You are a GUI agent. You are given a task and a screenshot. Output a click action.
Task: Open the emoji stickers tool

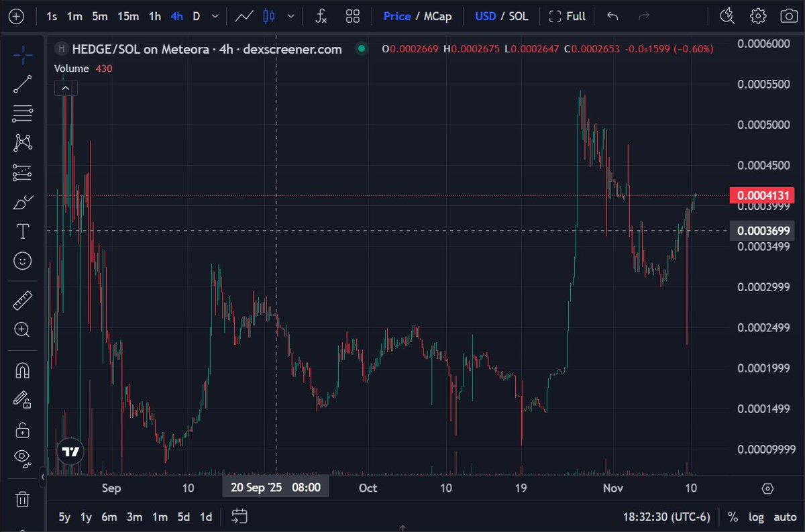click(22, 261)
